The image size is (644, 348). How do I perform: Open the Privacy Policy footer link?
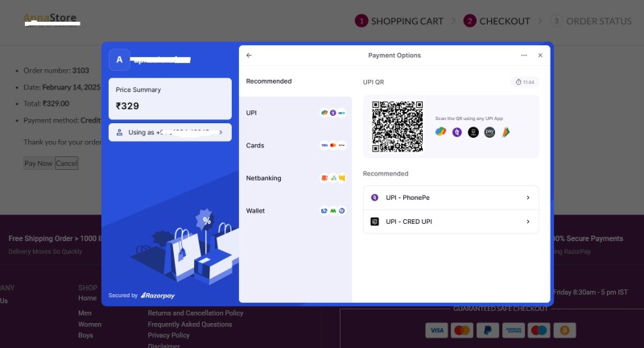168,335
